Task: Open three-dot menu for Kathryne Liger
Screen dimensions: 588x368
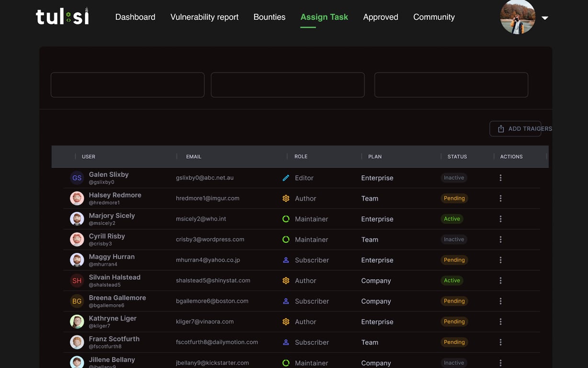Action: coord(500,322)
